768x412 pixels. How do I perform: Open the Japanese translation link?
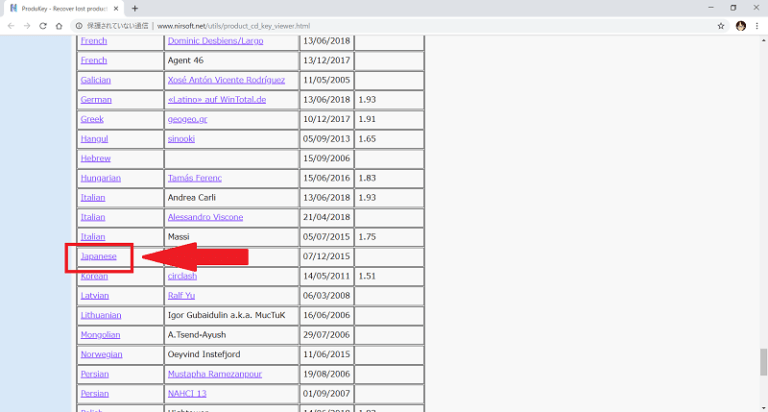pyautogui.click(x=98, y=256)
